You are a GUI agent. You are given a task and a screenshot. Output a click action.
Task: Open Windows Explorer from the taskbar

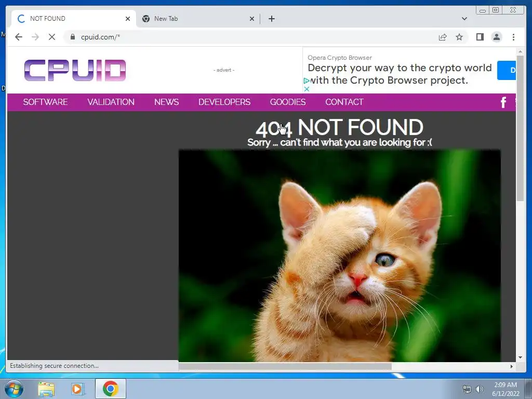click(46, 389)
